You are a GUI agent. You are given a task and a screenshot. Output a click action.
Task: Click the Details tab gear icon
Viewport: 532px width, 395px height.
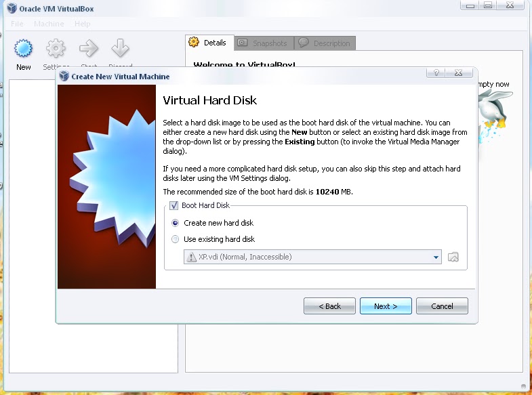click(x=194, y=42)
